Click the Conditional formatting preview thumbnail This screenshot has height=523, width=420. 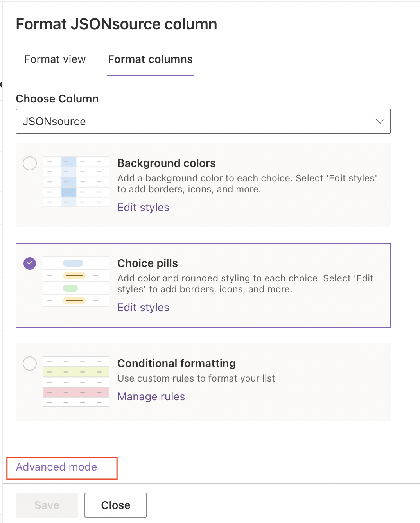coord(76,382)
